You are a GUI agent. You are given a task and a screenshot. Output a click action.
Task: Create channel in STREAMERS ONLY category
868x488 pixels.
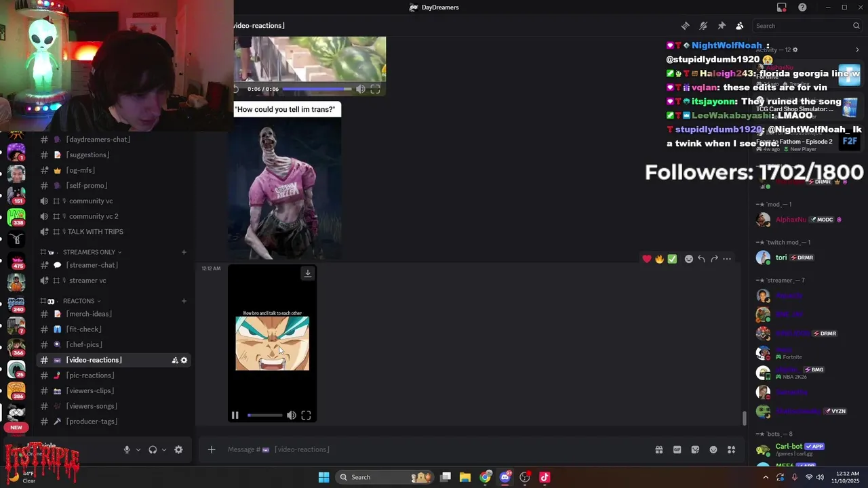[x=184, y=252]
